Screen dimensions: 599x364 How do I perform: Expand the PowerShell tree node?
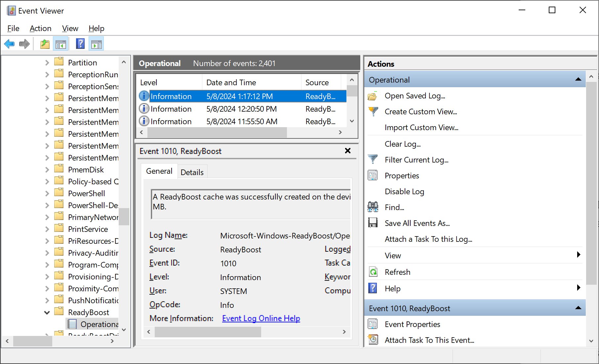point(47,193)
